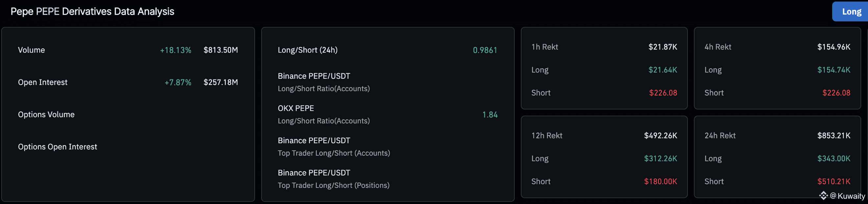Screen dimensions: 868x204
Task: Click the +7.87% open interest change
Action: point(177,82)
